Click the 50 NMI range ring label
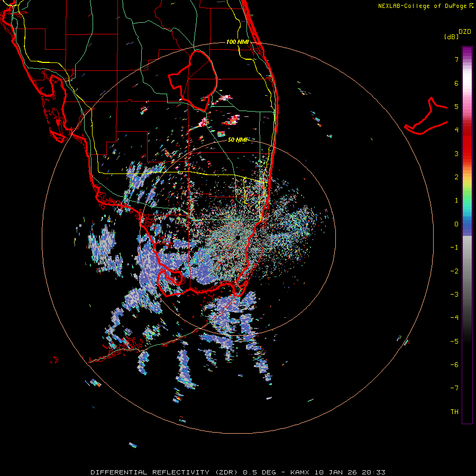476x476 pixels. [x=237, y=140]
